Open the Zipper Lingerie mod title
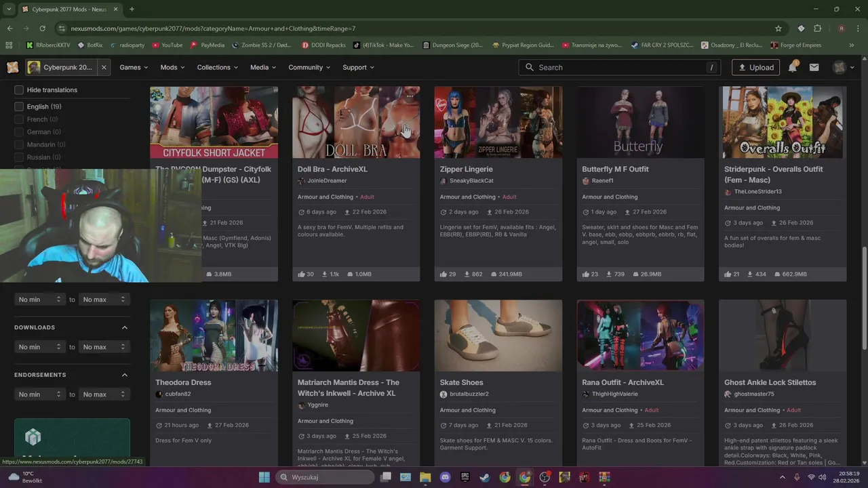The height and width of the screenshot is (488, 868). (x=466, y=169)
